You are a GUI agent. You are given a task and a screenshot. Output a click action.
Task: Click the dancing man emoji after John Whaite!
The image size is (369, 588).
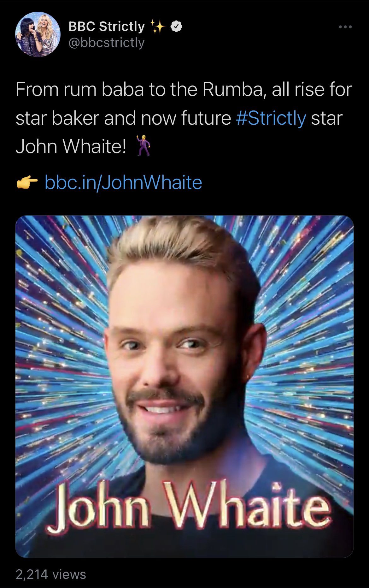click(x=143, y=146)
